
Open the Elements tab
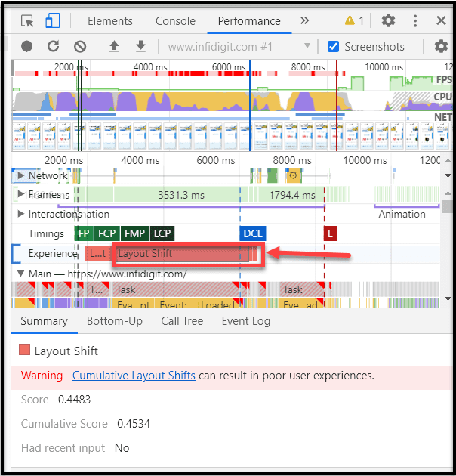[109, 21]
